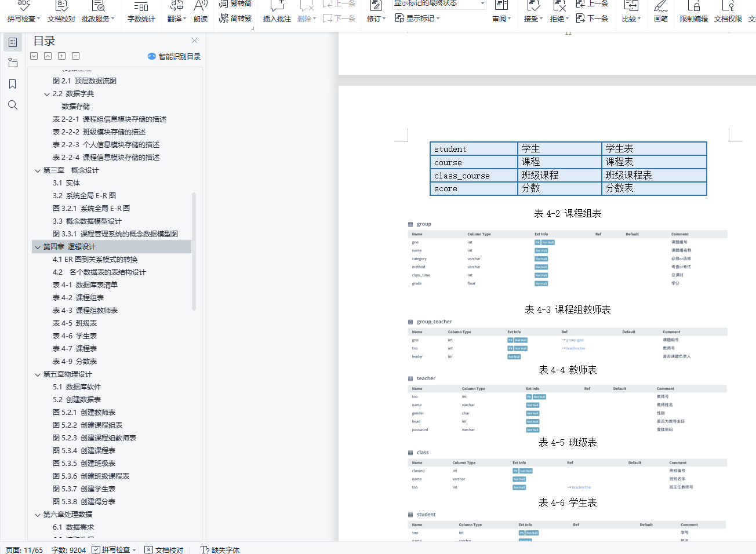Open 3.3 概念数据模型设计 heading

pyautogui.click(x=87, y=221)
